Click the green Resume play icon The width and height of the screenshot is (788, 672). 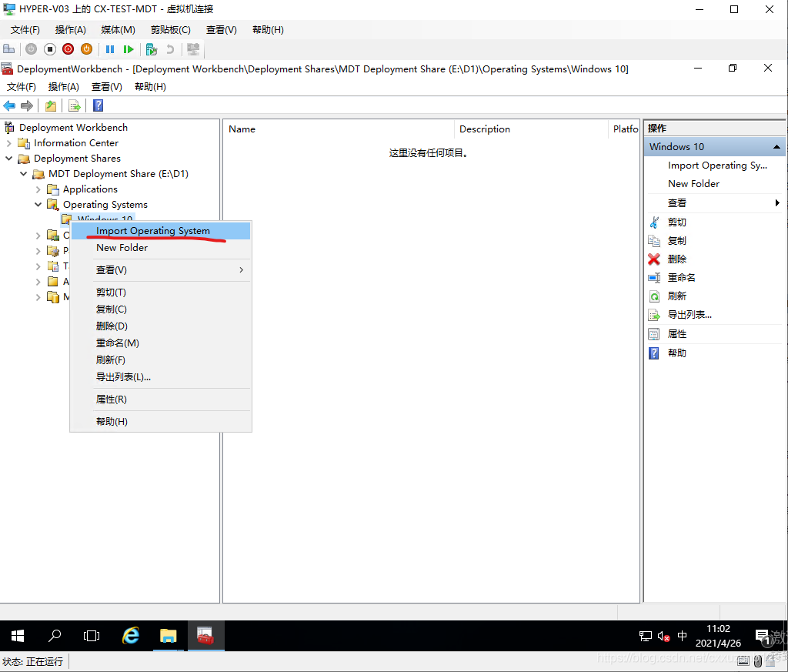pyautogui.click(x=129, y=49)
